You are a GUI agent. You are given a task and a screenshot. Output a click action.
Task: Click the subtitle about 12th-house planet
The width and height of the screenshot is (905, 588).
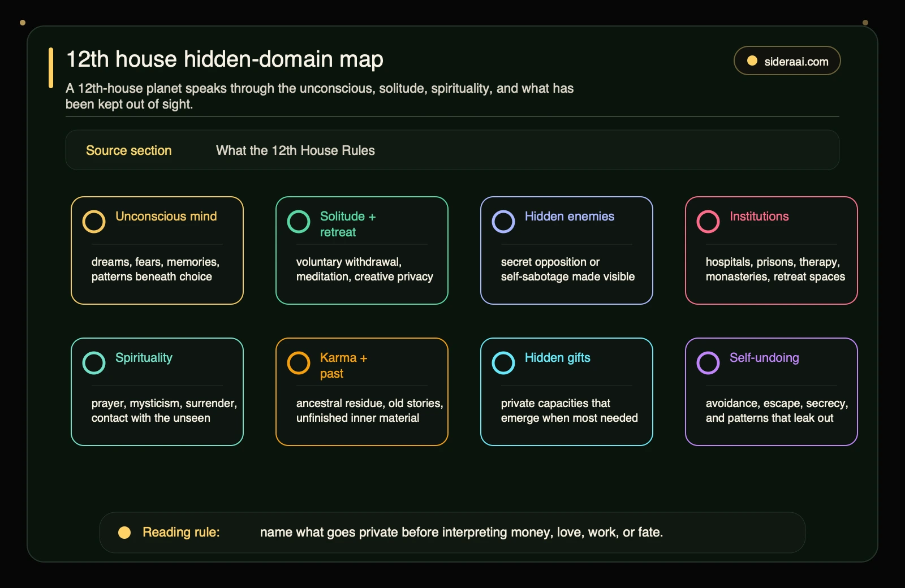coord(320,96)
